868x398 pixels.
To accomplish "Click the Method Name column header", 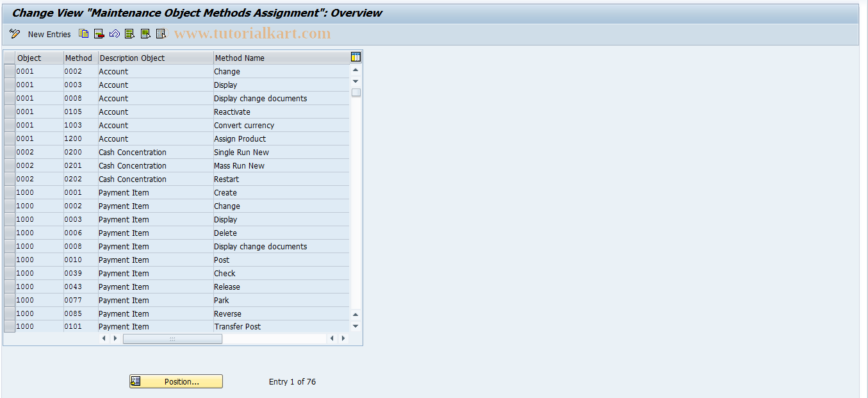I will tap(281, 58).
